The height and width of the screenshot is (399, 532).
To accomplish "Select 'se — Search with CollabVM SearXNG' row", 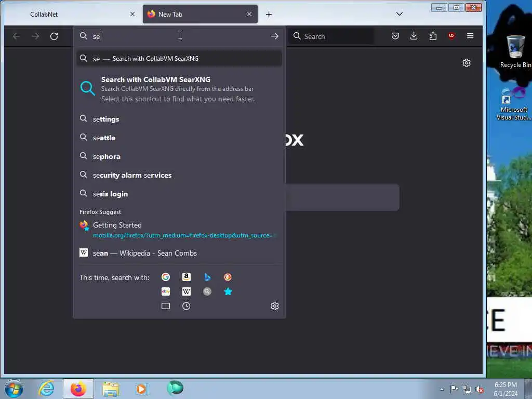I will point(179,58).
